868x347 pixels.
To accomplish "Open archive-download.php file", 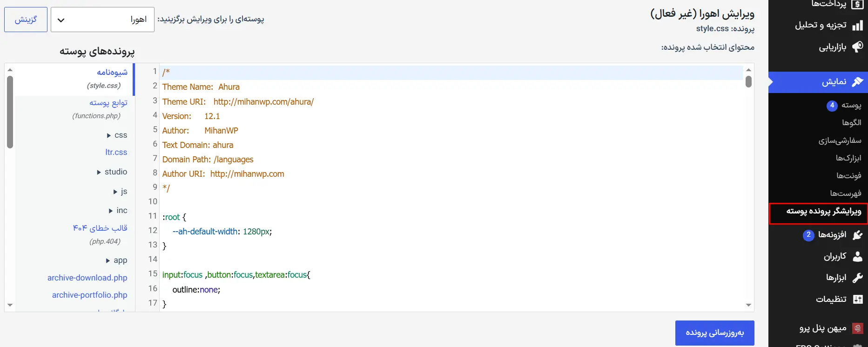I will tap(87, 278).
